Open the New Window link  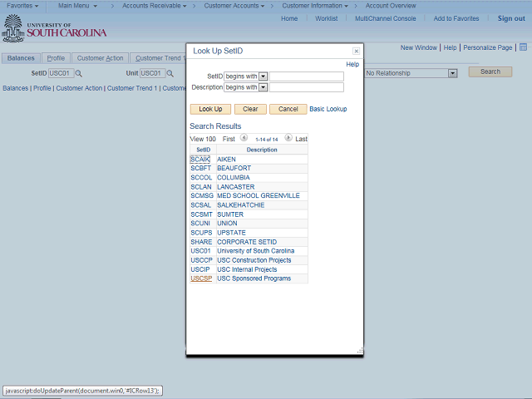click(x=419, y=47)
